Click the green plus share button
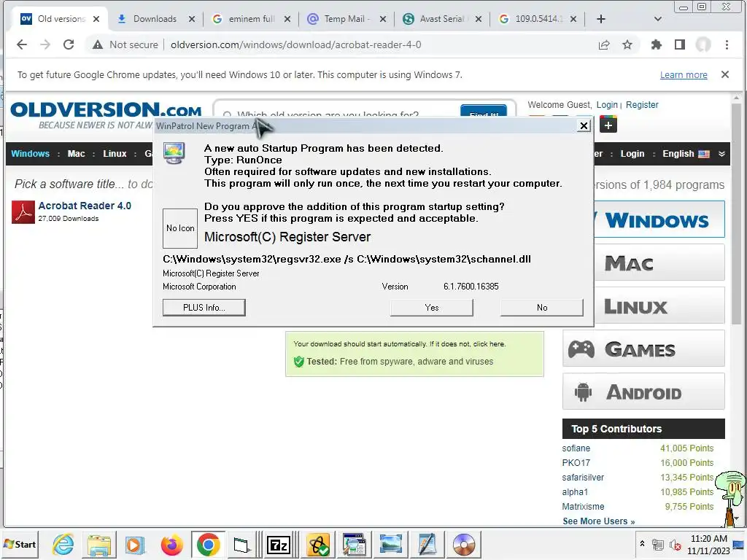 pos(608,125)
